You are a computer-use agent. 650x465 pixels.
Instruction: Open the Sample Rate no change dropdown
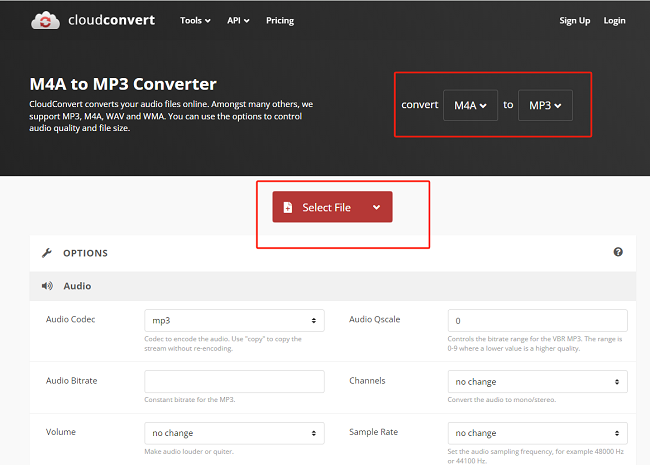[538, 433]
